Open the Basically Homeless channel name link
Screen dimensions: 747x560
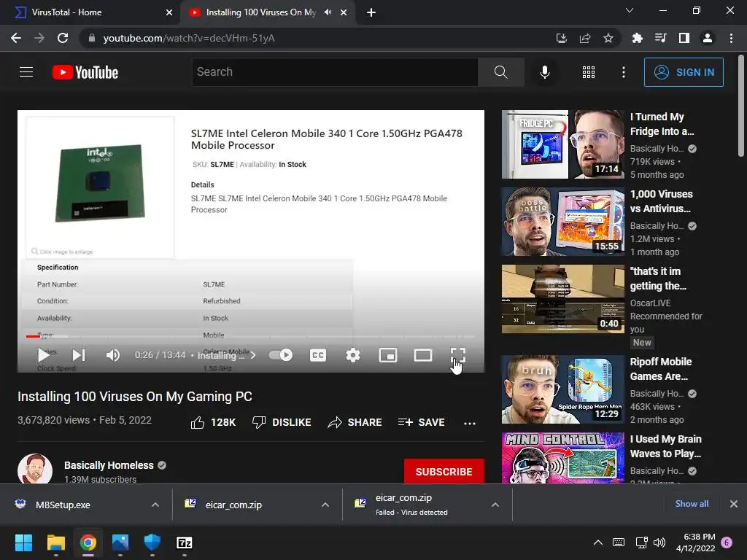[109, 465]
